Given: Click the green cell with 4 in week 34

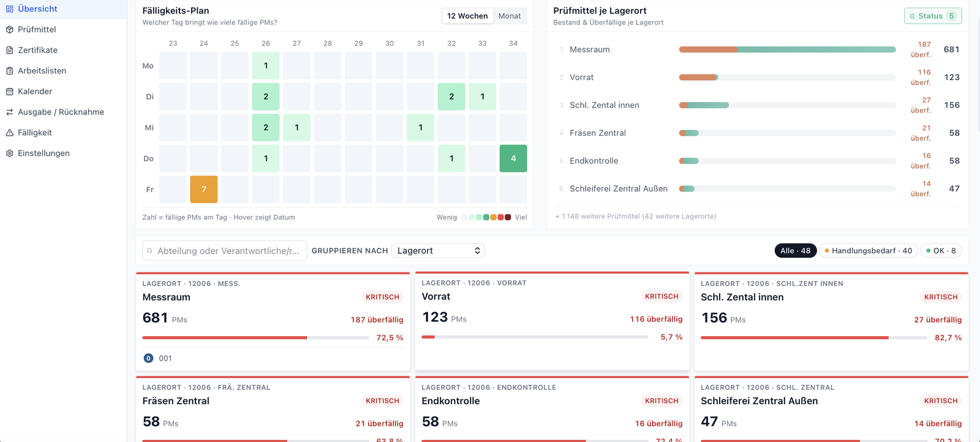Looking at the screenshot, I should pyautogui.click(x=513, y=159).
